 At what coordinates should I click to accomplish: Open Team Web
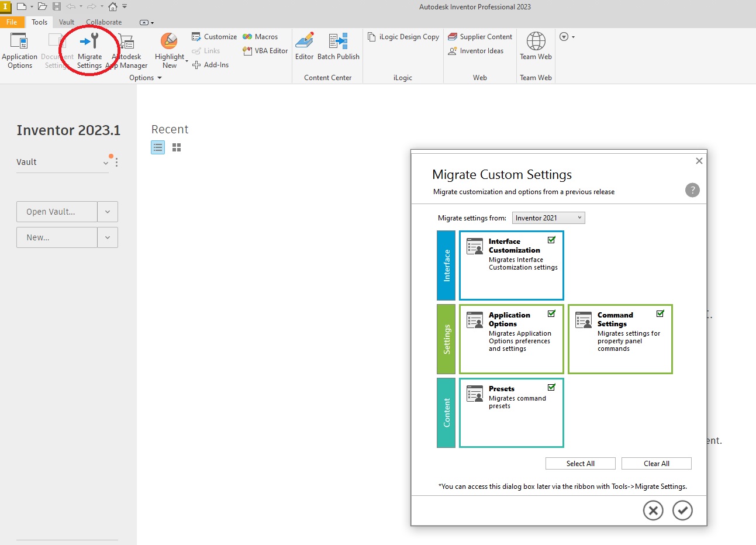(536, 47)
